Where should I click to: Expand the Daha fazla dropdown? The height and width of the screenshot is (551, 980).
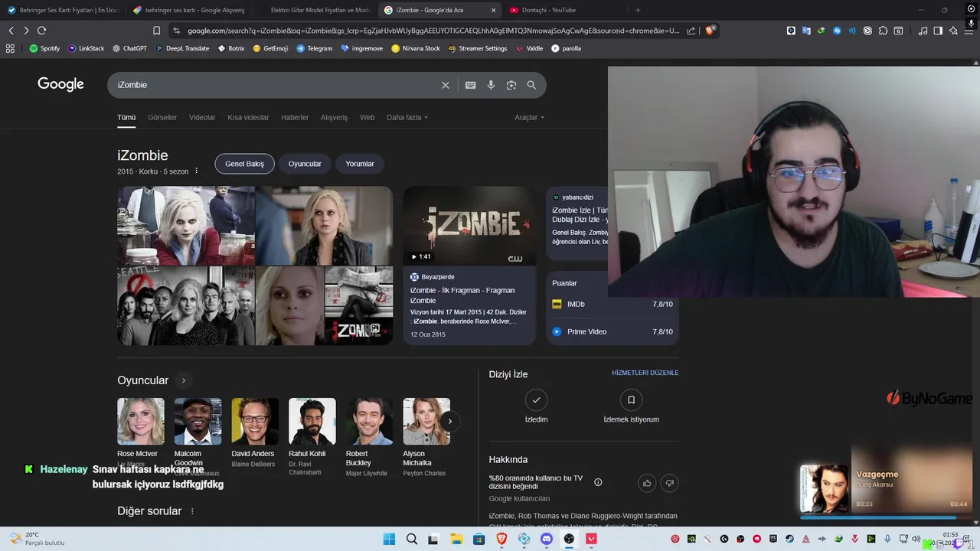click(407, 117)
